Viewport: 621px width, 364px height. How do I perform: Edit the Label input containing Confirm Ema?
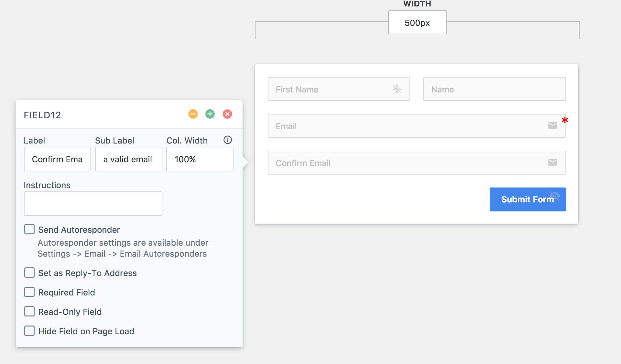coord(57,159)
